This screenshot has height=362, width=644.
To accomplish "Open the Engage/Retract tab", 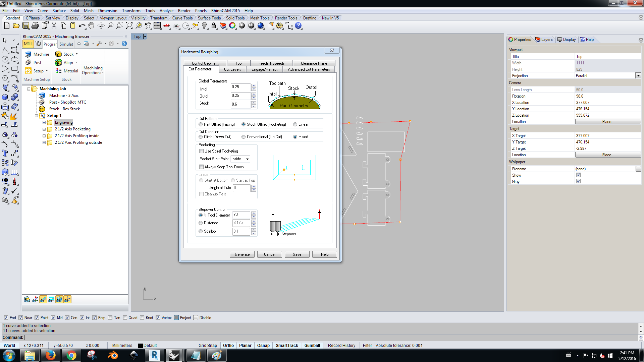I will [x=265, y=69].
